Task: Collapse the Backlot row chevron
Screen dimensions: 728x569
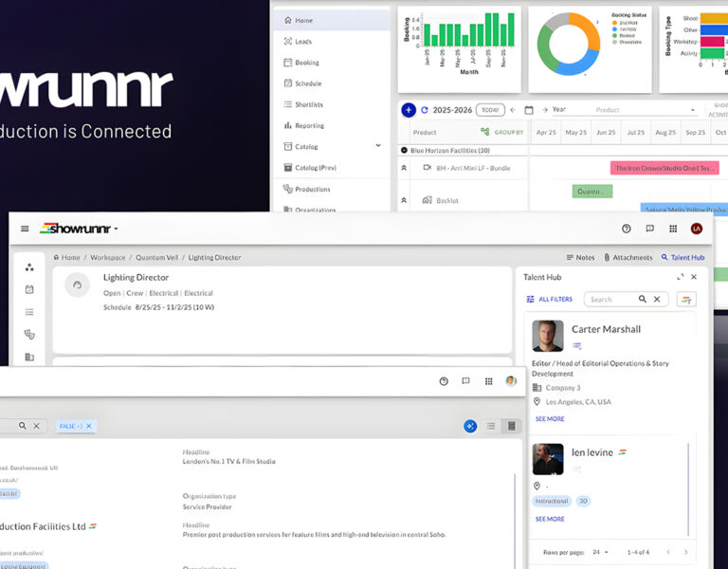Action: pos(404,200)
